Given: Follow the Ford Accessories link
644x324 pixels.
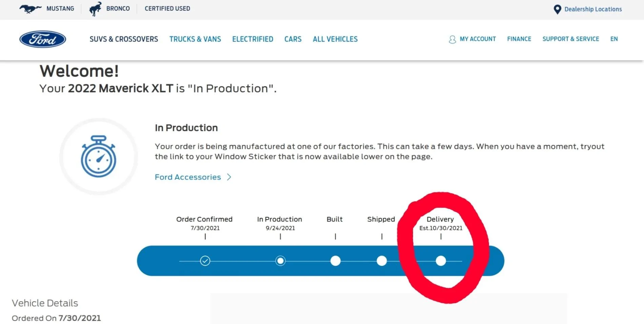Looking at the screenshot, I should coord(188,177).
